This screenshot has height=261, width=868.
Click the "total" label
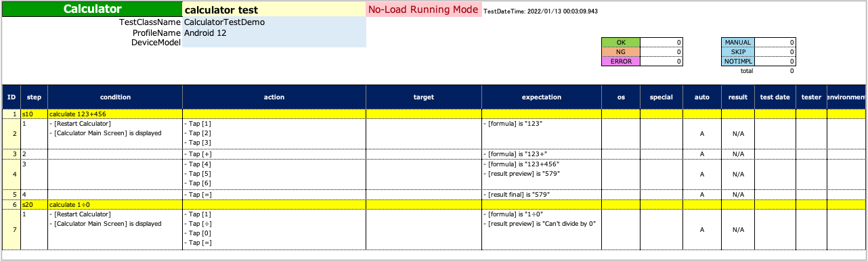(746, 70)
